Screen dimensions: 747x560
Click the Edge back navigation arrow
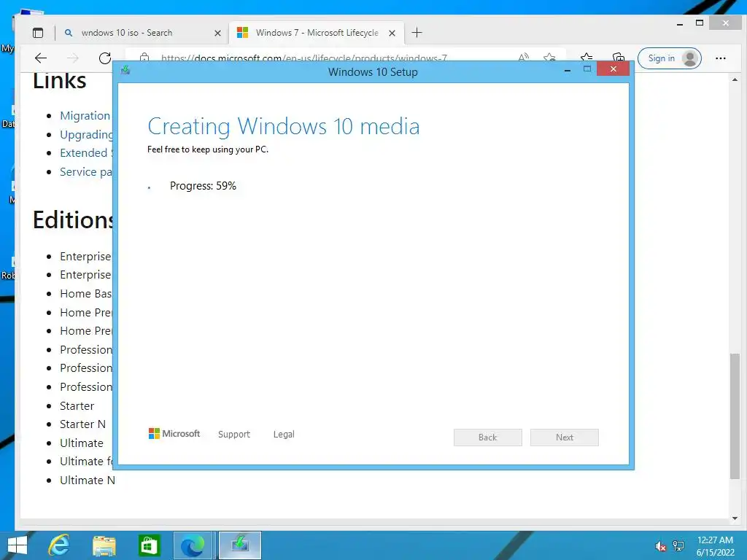tap(41, 58)
